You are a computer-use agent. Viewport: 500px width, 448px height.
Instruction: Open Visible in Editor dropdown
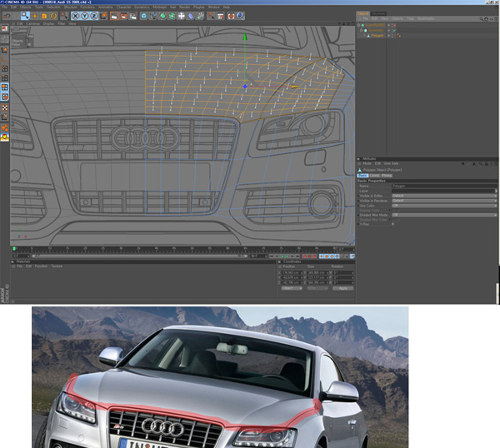click(x=444, y=196)
